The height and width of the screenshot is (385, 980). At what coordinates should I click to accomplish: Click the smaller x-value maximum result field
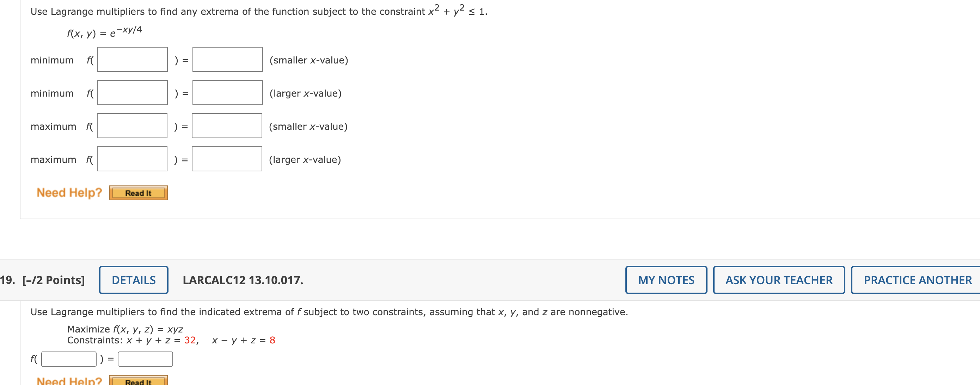(x=227, y=126)
